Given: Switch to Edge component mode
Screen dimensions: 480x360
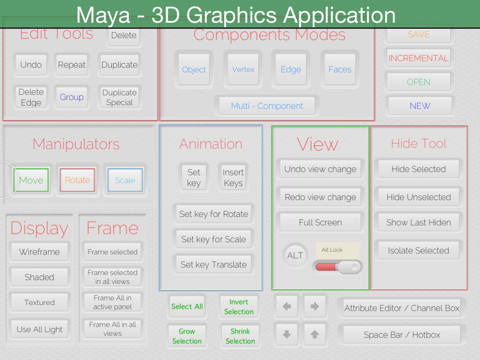Looking at the screenshot, I should pyautogui.click(x=291, y=69).
